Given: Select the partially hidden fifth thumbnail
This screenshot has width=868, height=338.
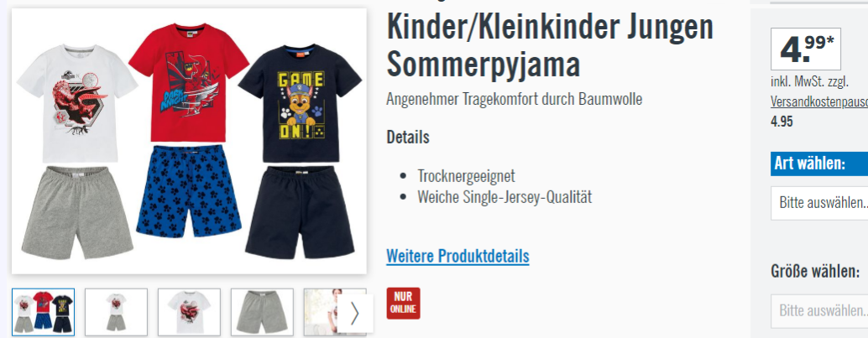Looking at the screenshot, I should (x=322, y=312).
